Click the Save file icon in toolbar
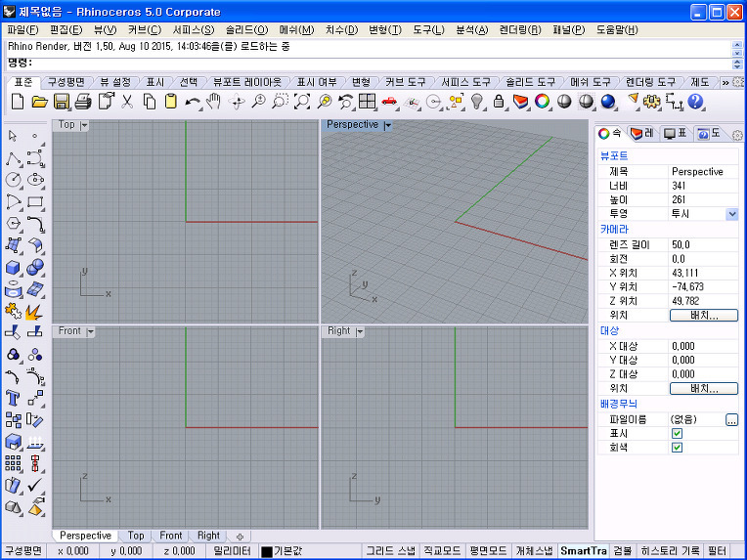The height and width of the screenshot is (560, 747). [62, 102]
